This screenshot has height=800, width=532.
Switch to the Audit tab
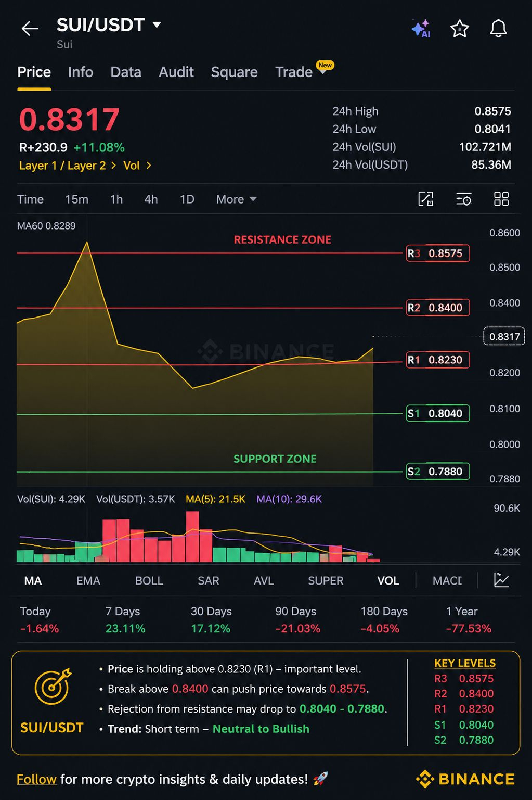[x=176, y=72]
